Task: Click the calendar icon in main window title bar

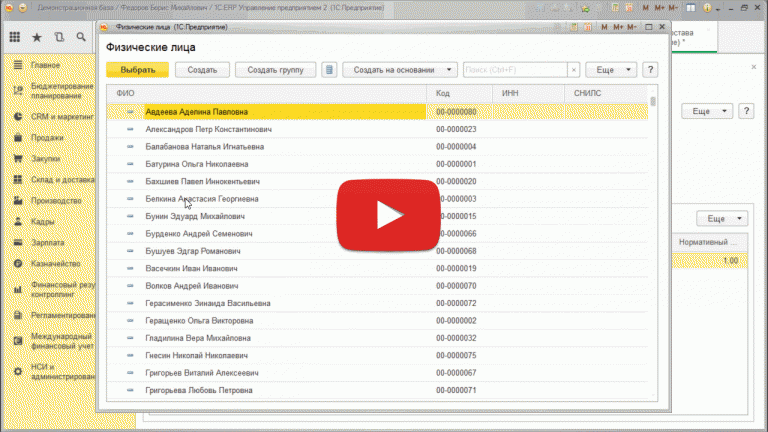Action: click(x=629, y=8)
